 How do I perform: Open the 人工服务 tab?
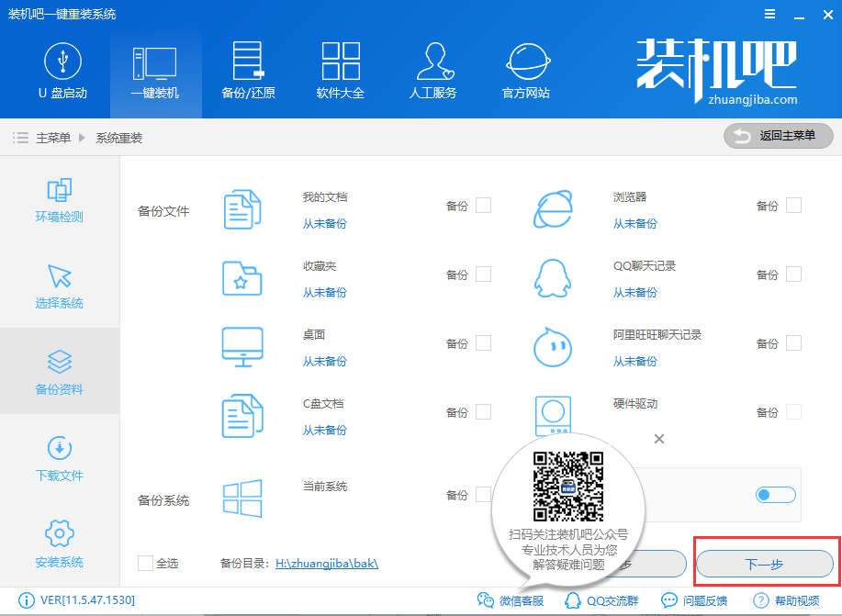[432, 73]
